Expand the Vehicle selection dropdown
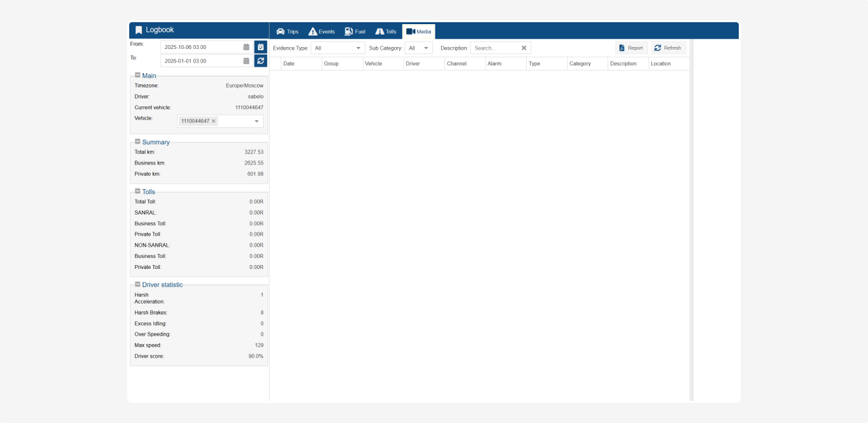This screenshot has height=423, width=868. point(256,121)
